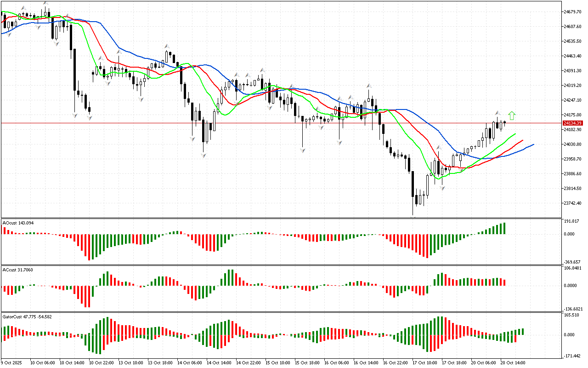Click the green up arrow signal icon

click(512, 115)
